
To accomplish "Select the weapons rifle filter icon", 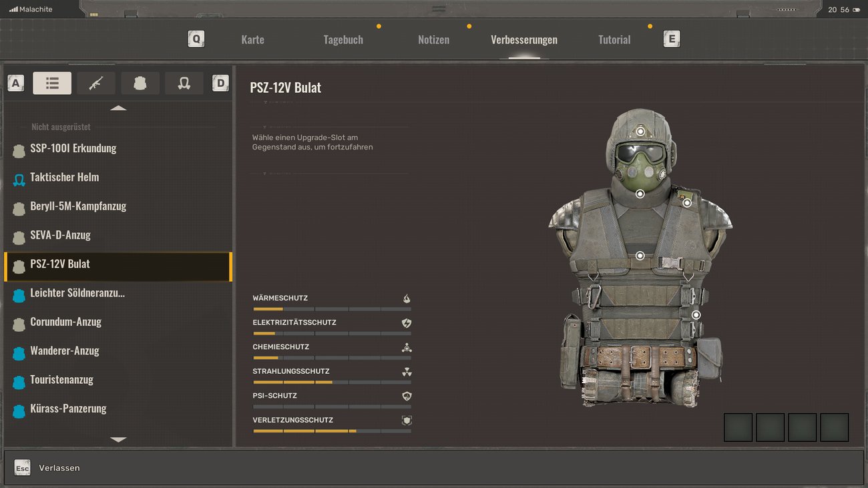I will (96, 83).
